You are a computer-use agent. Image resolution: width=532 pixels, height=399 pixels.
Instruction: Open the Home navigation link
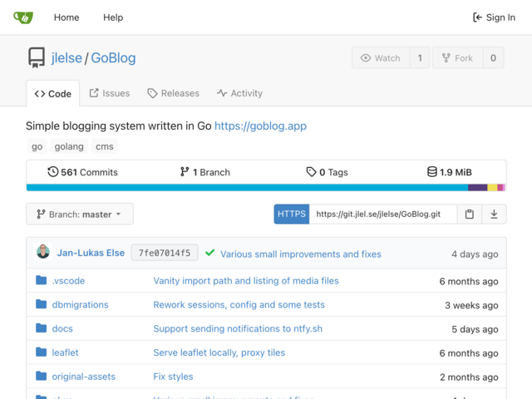click(x=66, y=17)
